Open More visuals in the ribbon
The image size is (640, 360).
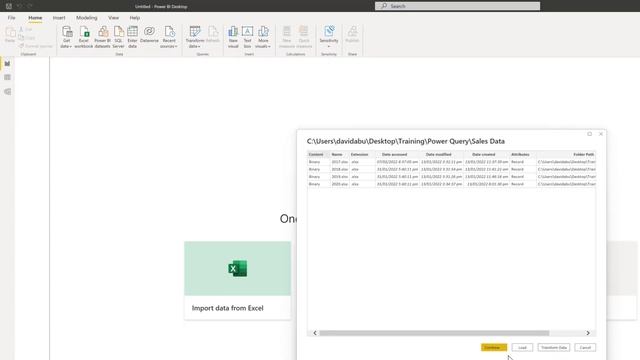pyautogui.click(x=263, y=37)
